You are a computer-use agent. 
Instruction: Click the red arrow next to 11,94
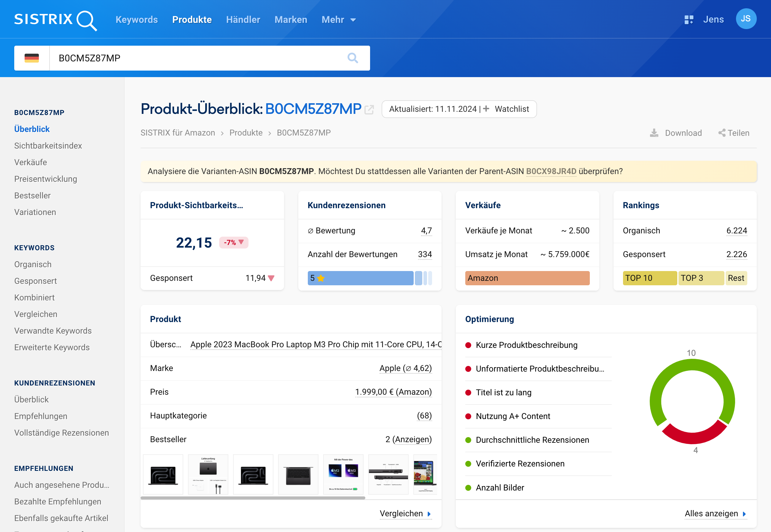(271, 278)
